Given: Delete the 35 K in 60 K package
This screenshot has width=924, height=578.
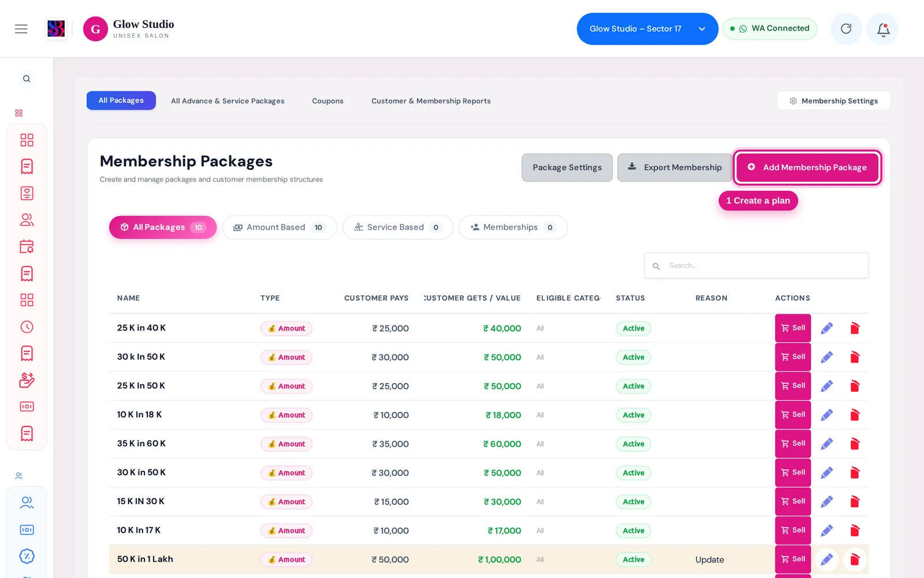Looking at the screenshot, I should [x=855, y=444].
